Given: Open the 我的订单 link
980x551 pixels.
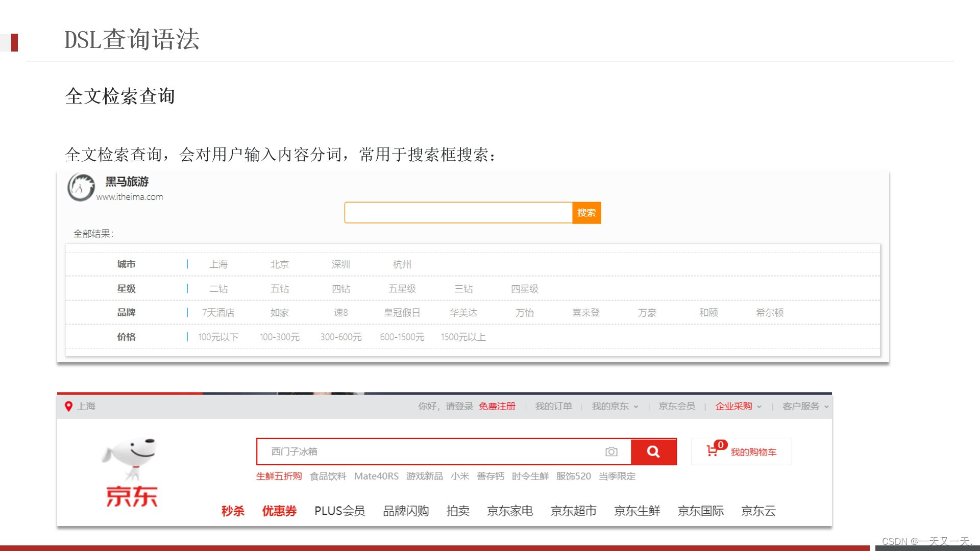Looking at the screenshot, I should click(554, 407).
